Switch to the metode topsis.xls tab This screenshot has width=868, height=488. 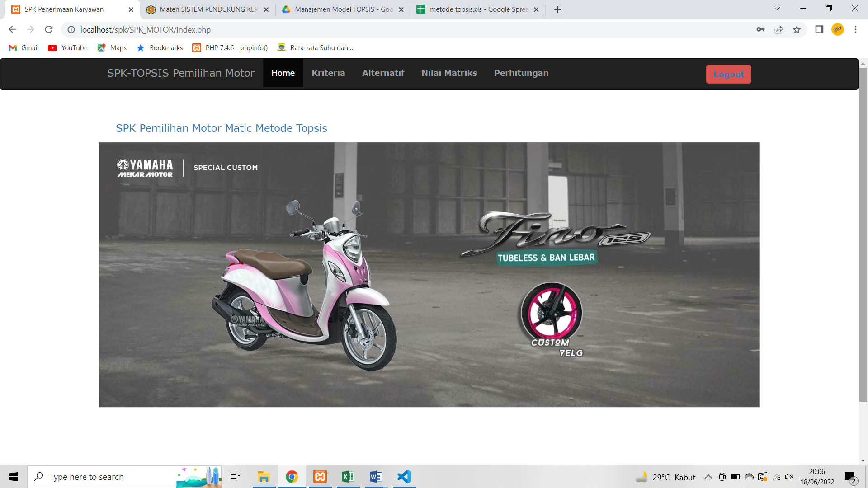[477, 9]
